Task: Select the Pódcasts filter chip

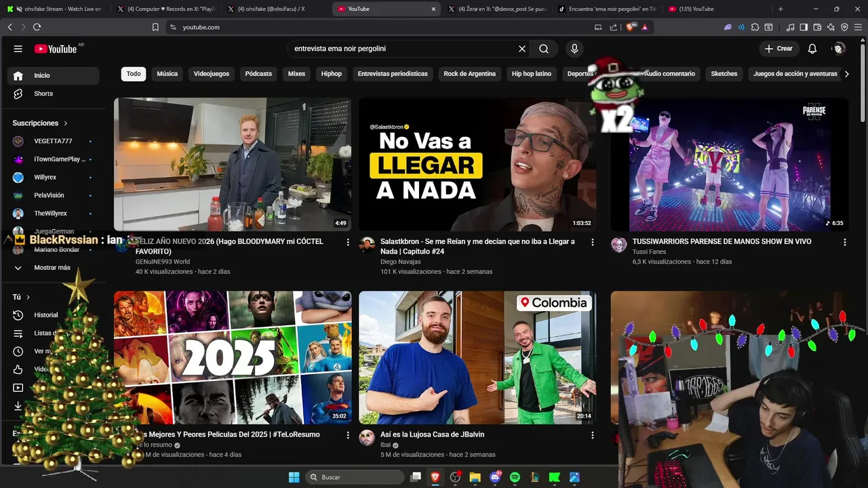Action: [258, 74]
